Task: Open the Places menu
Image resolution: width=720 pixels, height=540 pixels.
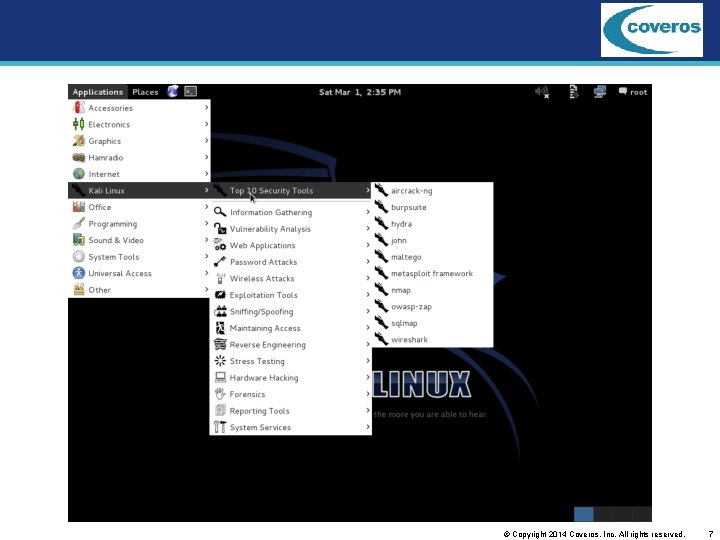Action: pyautogui.click(x=145, y=92)
